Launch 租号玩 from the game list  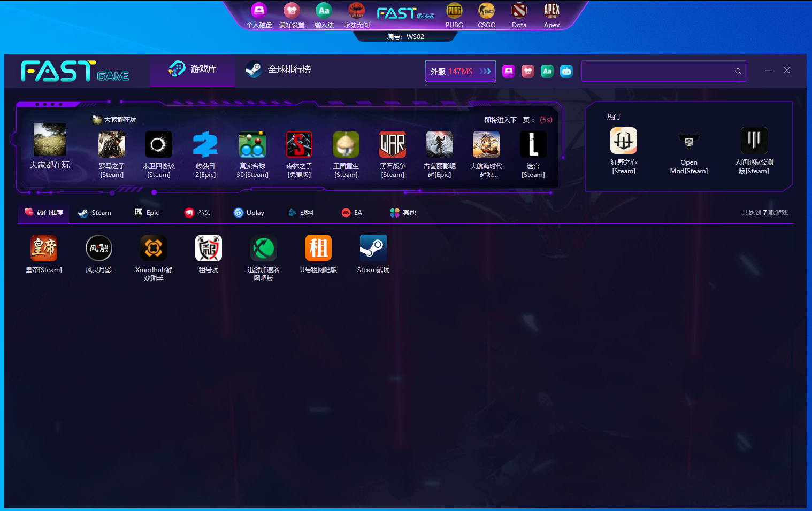[209, 254]
